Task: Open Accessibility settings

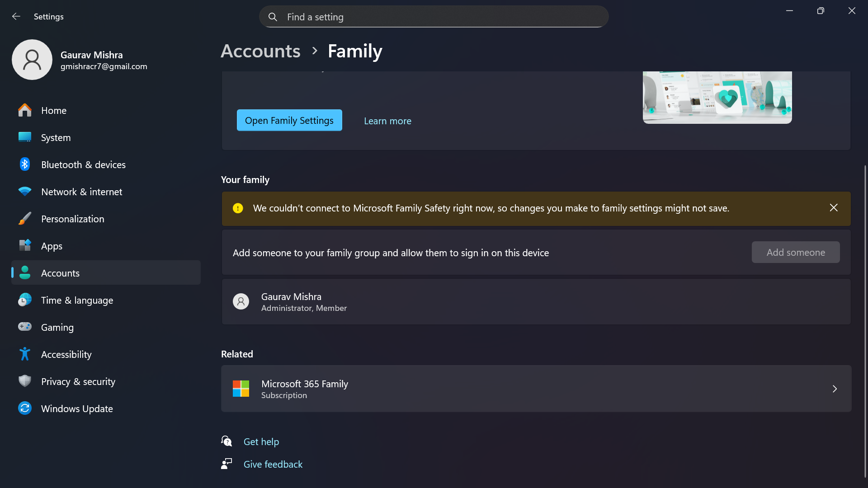Action: coord(106,354)
